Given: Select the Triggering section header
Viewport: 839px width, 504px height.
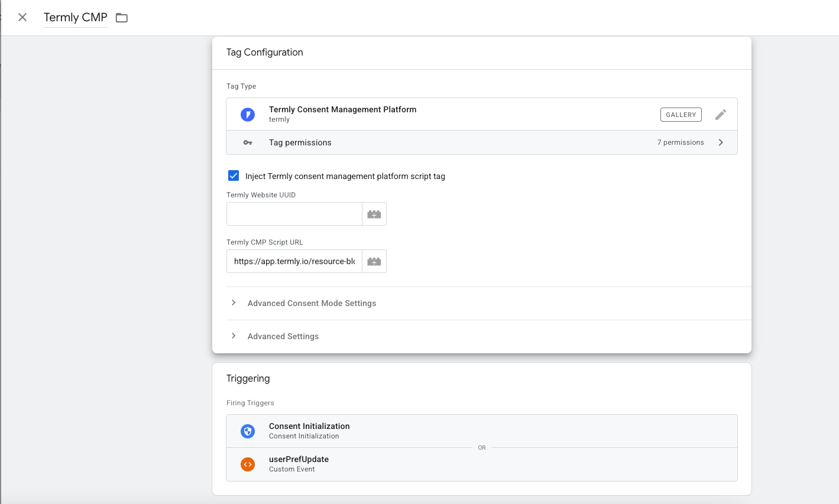Looking at the screenshot, I should point(248,378).
